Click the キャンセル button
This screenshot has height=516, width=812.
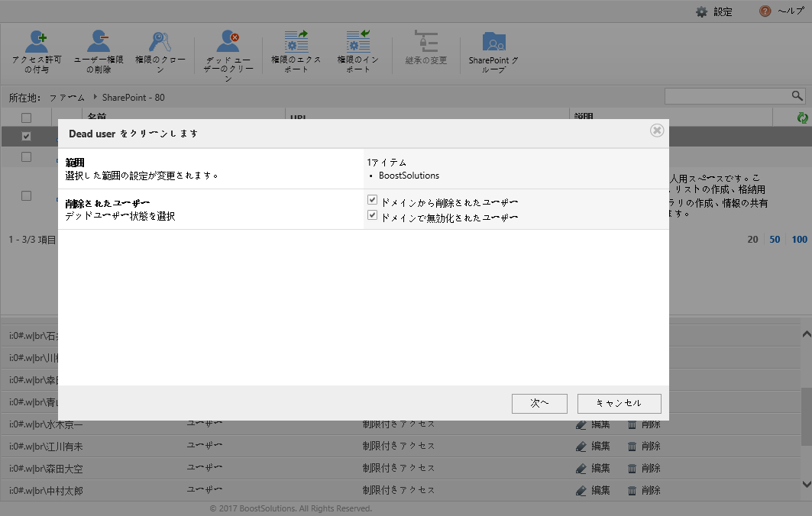(620, 404)
